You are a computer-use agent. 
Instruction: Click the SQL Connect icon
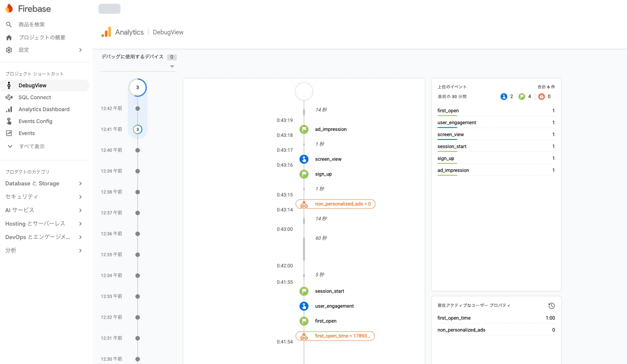click(x=9, y=97)
